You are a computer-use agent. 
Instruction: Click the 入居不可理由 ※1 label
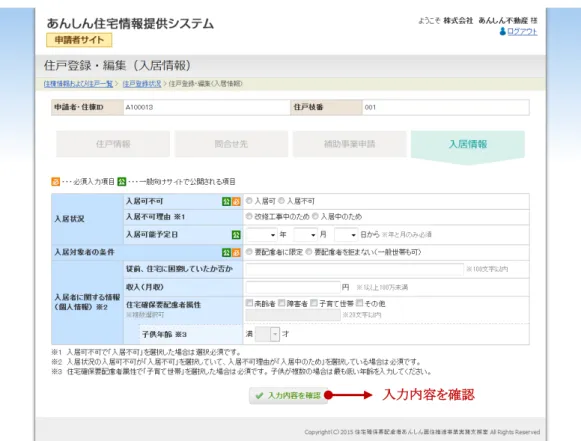coord(155,217)
